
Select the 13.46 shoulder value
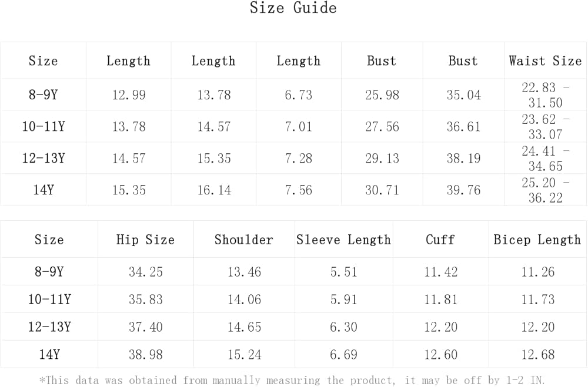(x=244, y=272)
